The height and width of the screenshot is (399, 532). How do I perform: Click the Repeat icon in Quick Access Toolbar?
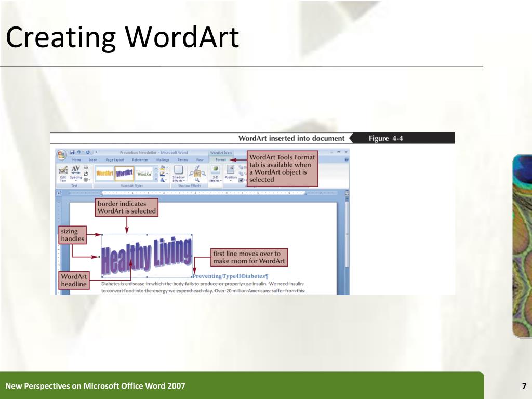[87, 152]
